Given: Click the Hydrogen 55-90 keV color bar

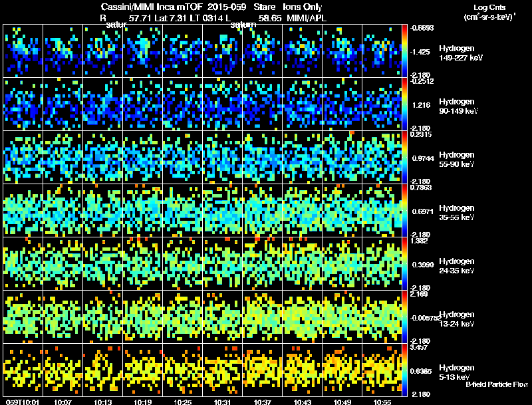Looking at the screenshot, I should (404, 157).
